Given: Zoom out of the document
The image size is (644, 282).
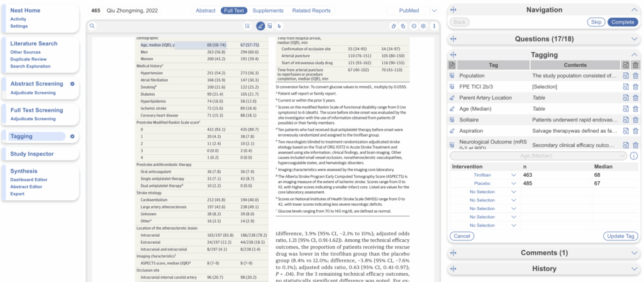Looking at the screenshot, I should pyautogui.click(x=413, y=26).
